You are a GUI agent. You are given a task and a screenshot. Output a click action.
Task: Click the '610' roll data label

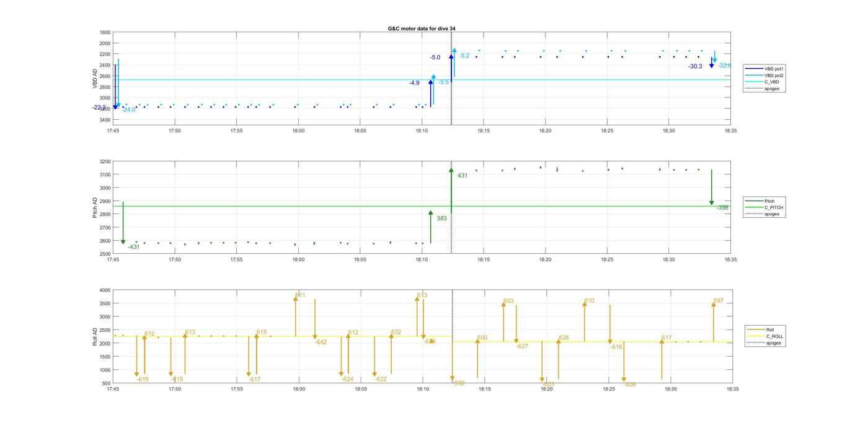589,301
